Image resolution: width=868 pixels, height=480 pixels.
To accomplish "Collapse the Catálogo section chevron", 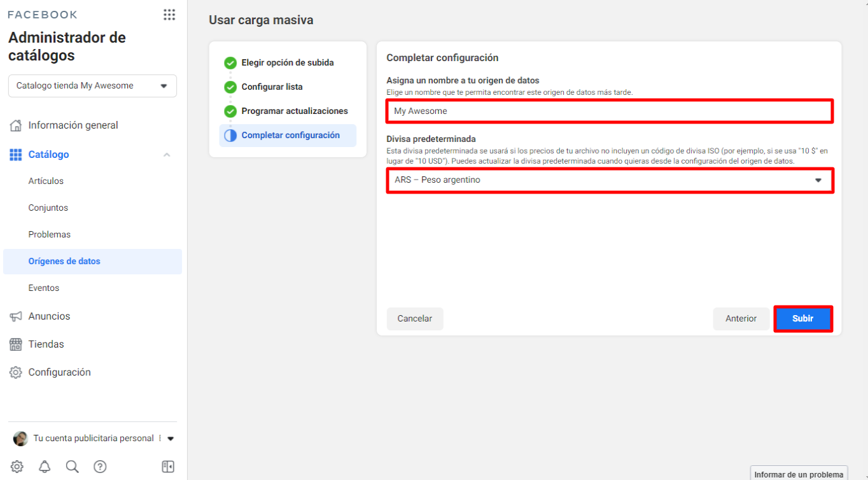I will (167, 155).
